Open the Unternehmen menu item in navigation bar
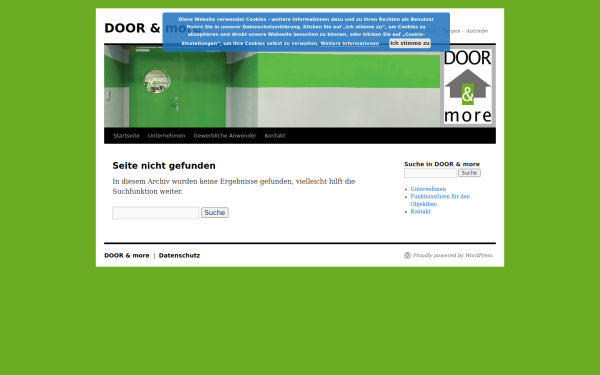Image resolution: width=600 pixels, height=375 pixels. coord(166,136)
